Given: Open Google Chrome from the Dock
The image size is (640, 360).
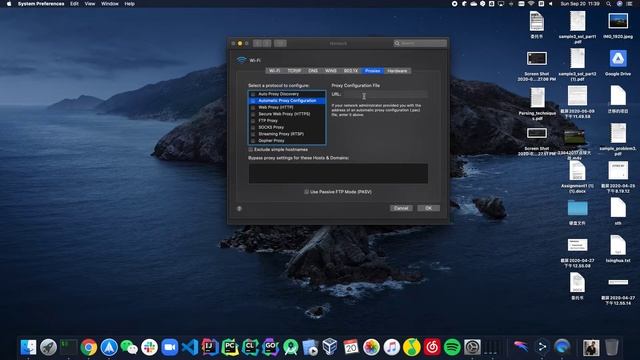Looking at the screenshot, I should pyautogui.click(x=89, y=347).
